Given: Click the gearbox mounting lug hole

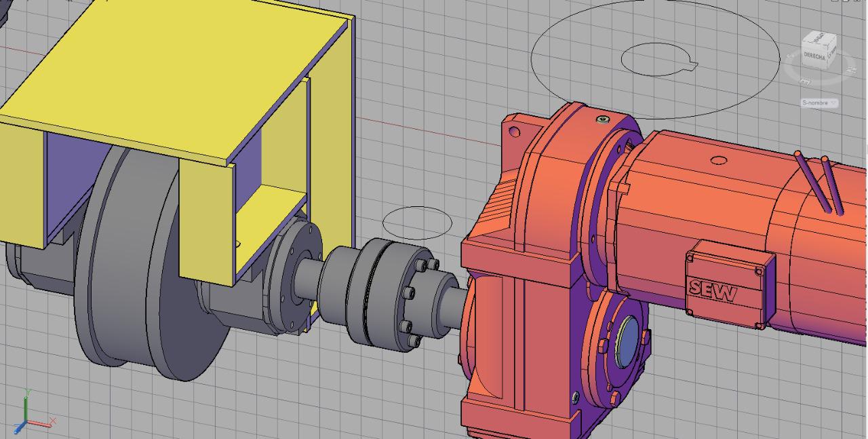Looking at the screenshot, I should click(x=515, y=132).
